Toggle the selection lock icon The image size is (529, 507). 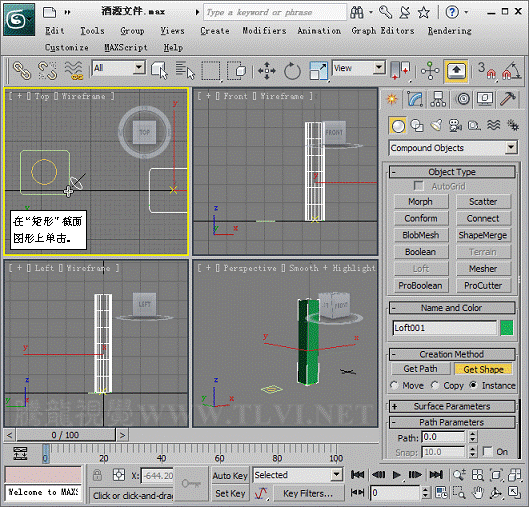(97, 475)
